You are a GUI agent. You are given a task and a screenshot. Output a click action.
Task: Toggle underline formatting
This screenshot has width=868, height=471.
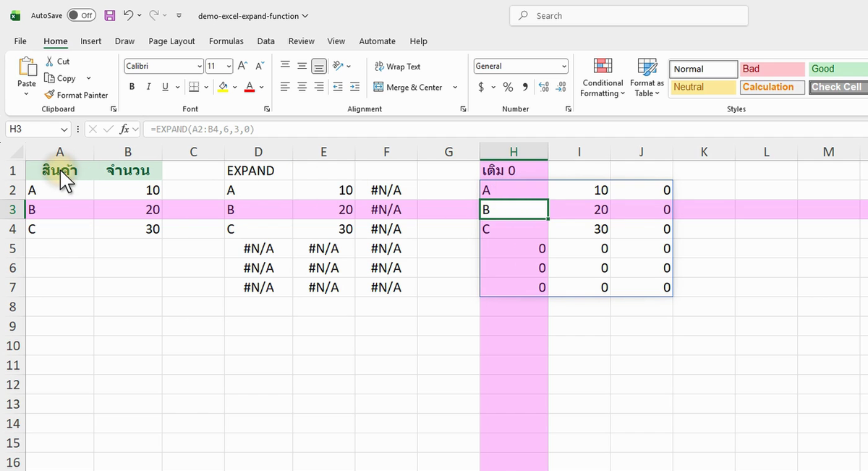[x=166, y=87]
